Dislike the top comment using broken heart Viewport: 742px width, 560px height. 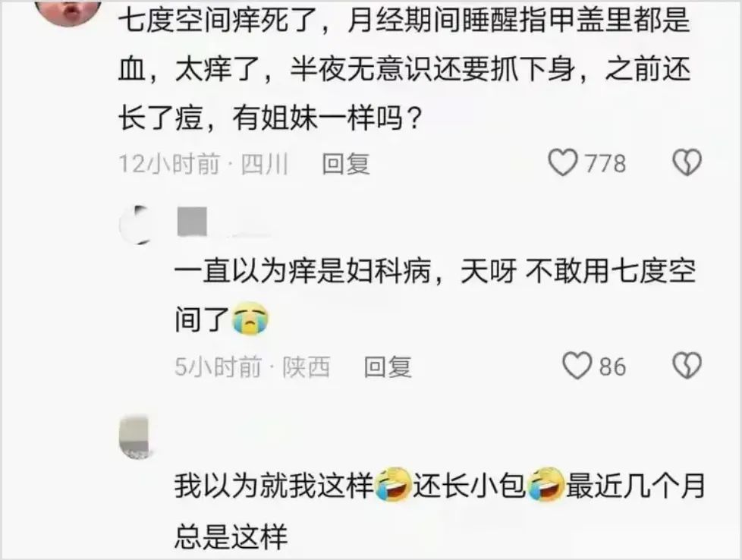[687, 163]
